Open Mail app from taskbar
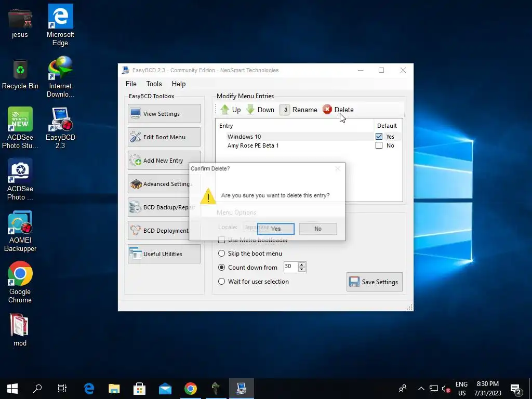The image size is (532, 399). click(165, 389)
